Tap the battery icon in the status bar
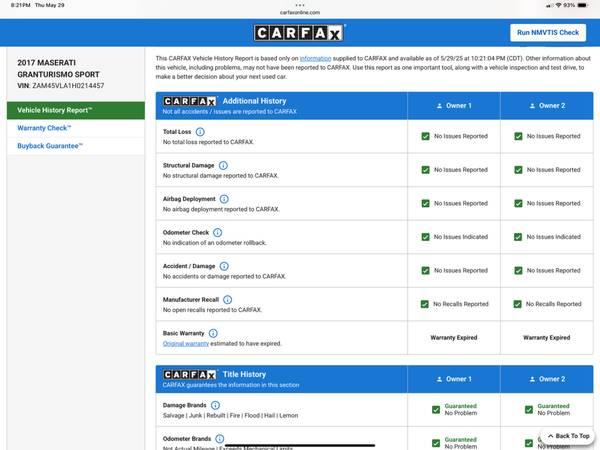Viewport: 600px width, 450px height. 583,5
